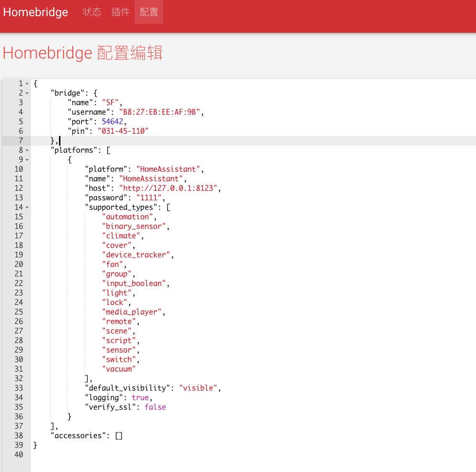The width and height of the screenshot is (476, 472).
Task: Click the host URL "http://127.0.0.1:8123"
Action: (168, 188)
